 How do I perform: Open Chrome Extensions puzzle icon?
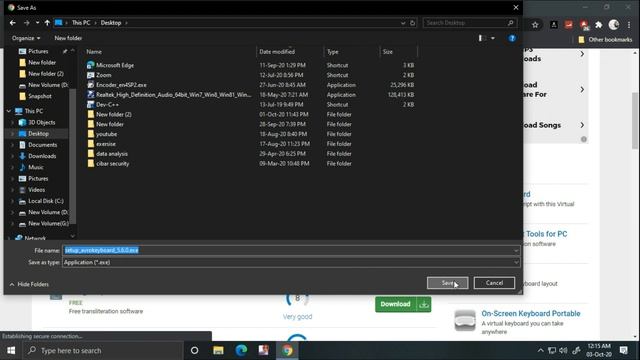coord(598,25)
